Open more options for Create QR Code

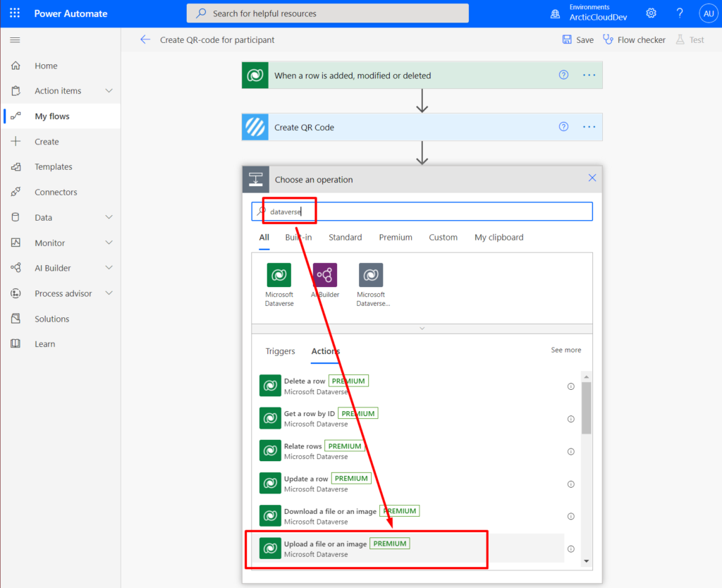point(589,127)
